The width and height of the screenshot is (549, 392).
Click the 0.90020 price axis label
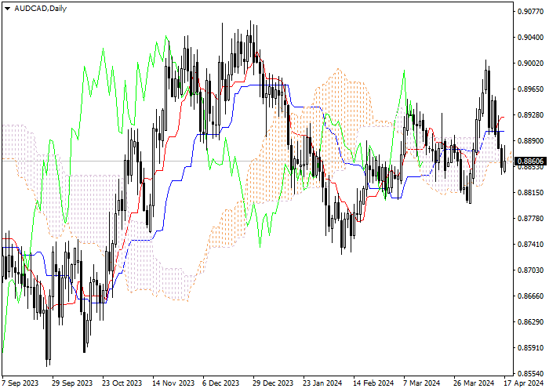pyautogui.click(x=530, y=64)
